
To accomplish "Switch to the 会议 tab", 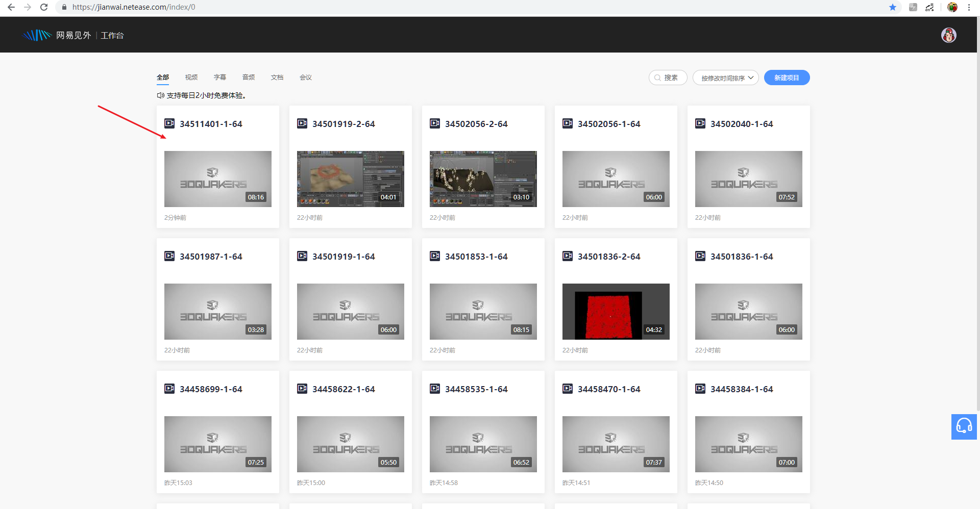I will tap(306, 78).
